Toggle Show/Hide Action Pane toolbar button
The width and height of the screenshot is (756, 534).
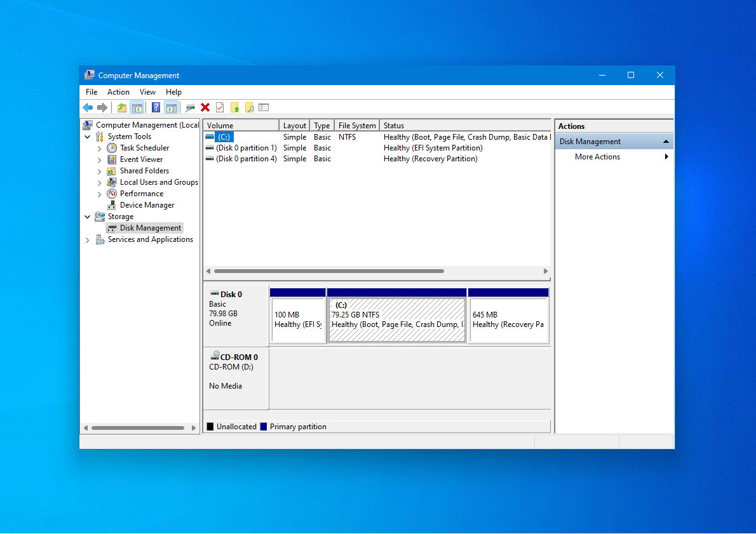[171, 107]
